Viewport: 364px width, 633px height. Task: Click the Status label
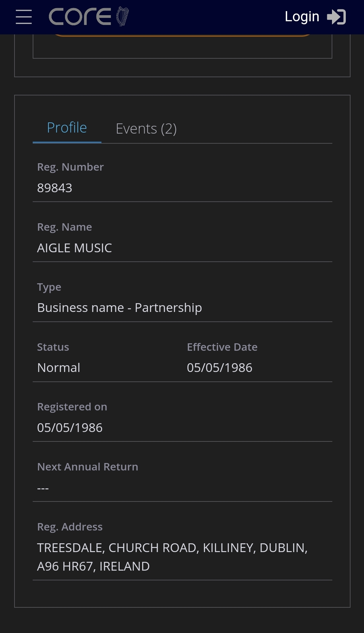click(x=53, y=347)
